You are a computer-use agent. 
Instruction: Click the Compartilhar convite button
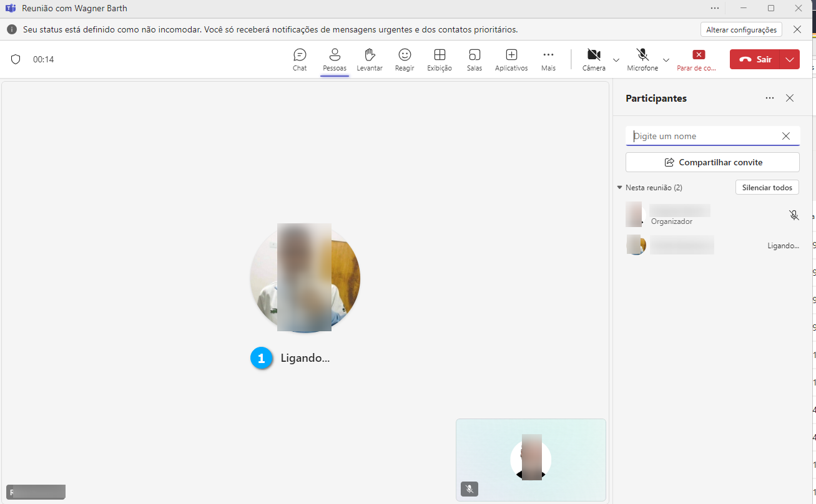click(712, 162)
